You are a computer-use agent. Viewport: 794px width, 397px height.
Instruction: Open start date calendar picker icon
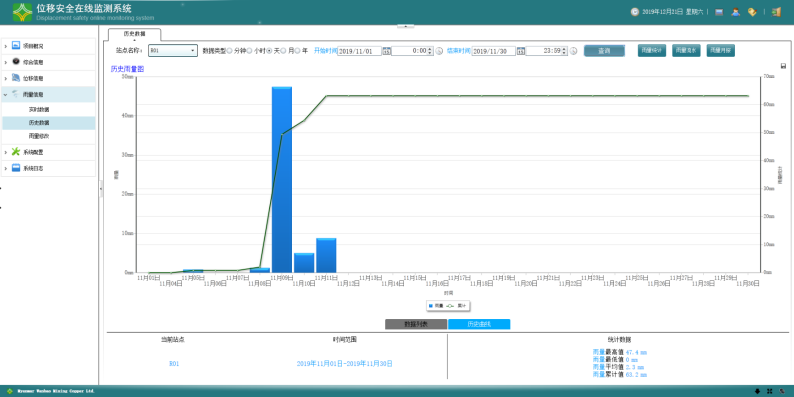[386, 51]
